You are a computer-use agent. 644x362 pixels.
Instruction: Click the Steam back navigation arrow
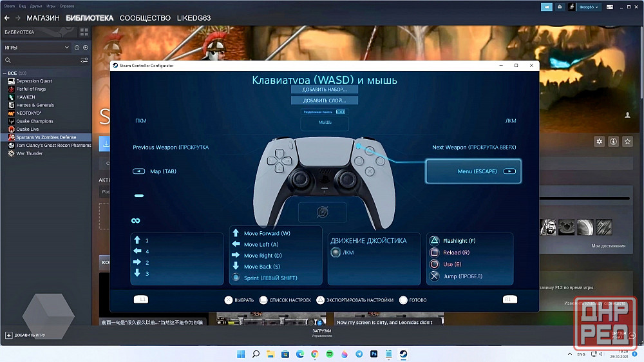tap(6, 18)
